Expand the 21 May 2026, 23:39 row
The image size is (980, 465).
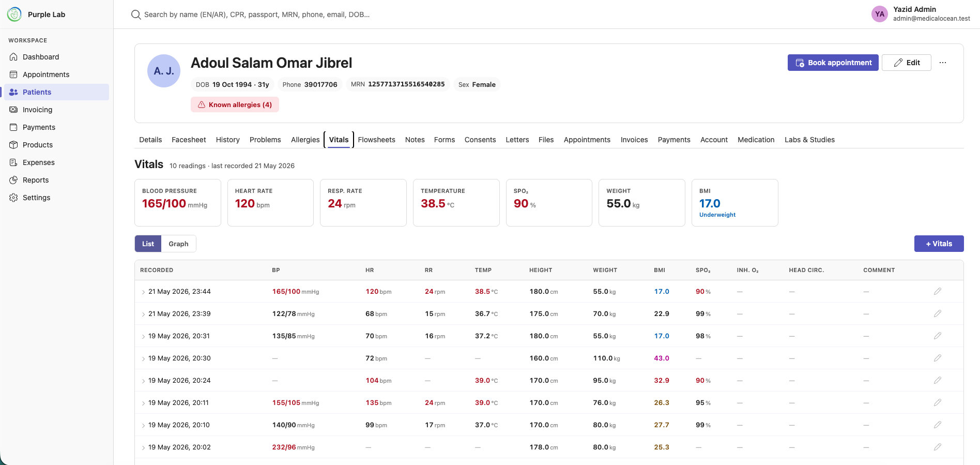pos(143,314)
